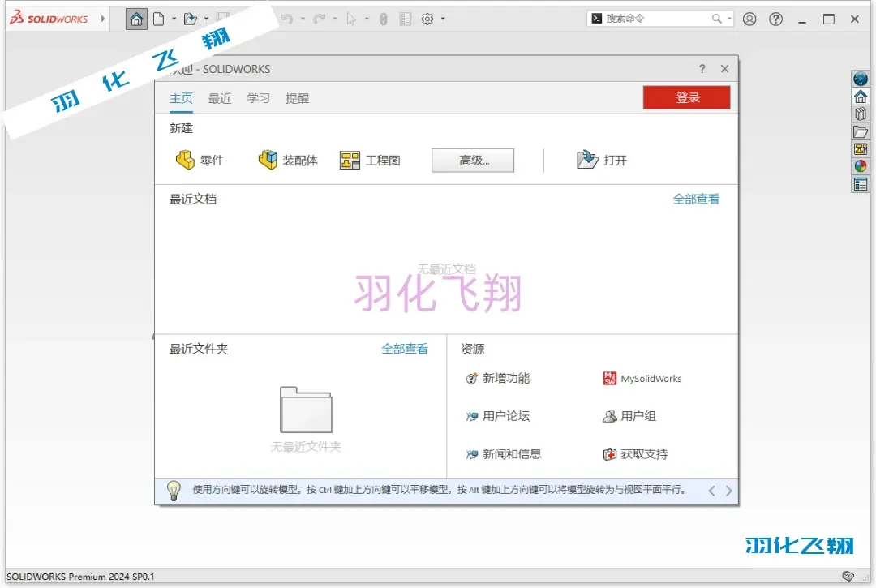Viewport: 876px width, 588px height.
Task: Switch to the 学习 tab
Action: 258,98
